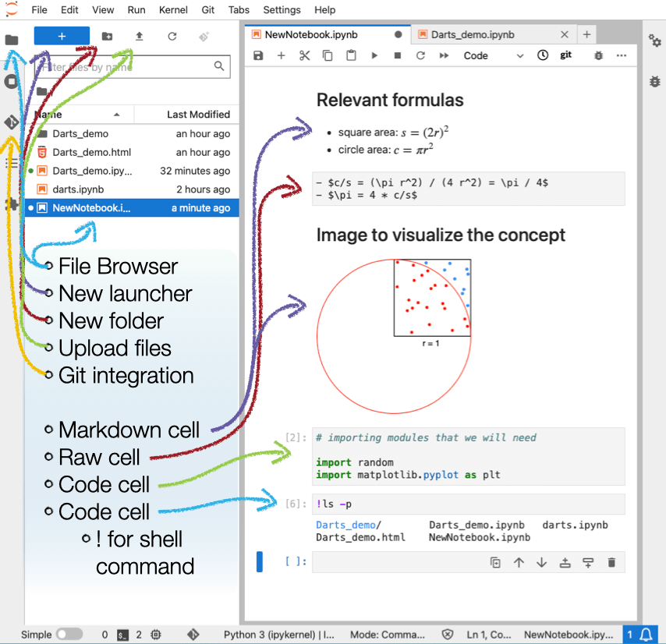Screen dimensions: 666x644
Task: Toggle Simple interface mode
Action: [x=69, y=634]
